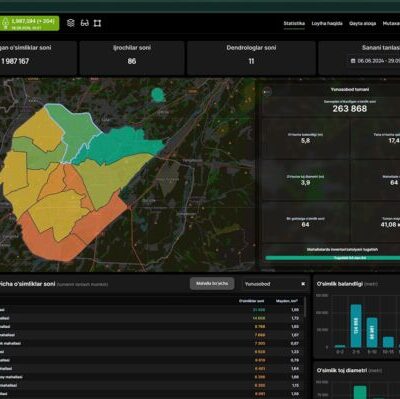Viewport: 400px width, 399px height.
Task: Open the Yunusobod district dropdown
Action: 275,284
